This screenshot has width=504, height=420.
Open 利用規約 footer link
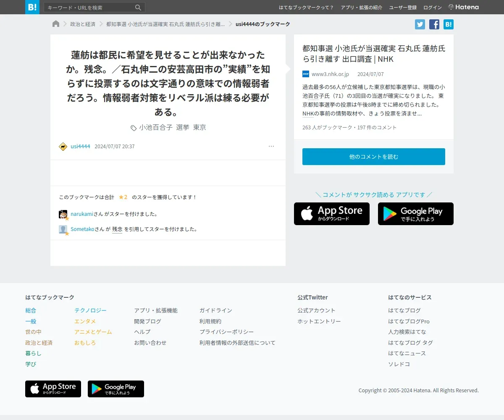pos(210,321)
